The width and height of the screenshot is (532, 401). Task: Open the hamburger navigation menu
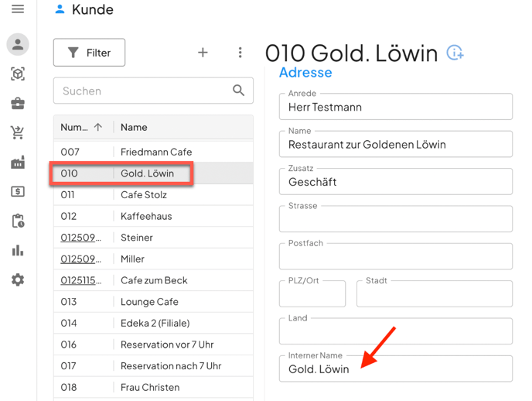coord(18,9)
